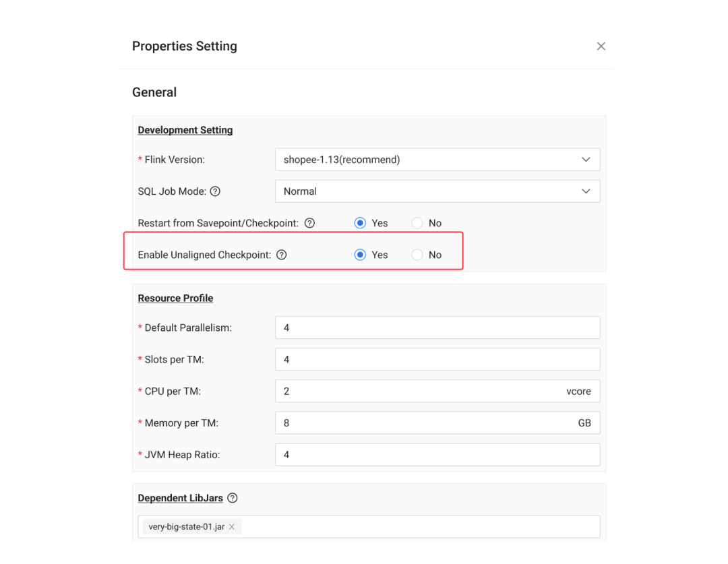The width and height of the screenshot is (728, 564).
Task: Expand the SQL Job Mode dropdown
Action: point(437,191)
